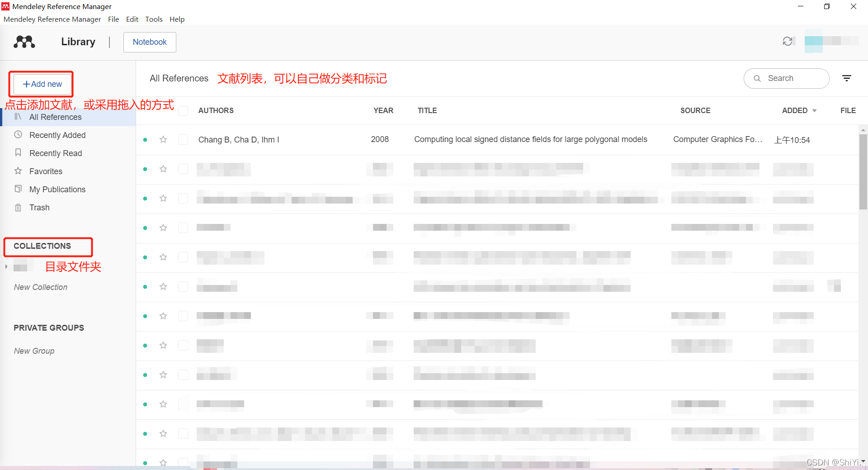Click the FILE column header
This screenshot has height=470, width=868.
[848, 110]
